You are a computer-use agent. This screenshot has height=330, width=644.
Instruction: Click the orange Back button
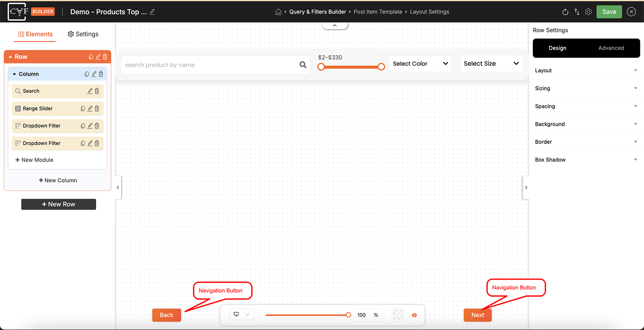[x=167, y=315]
